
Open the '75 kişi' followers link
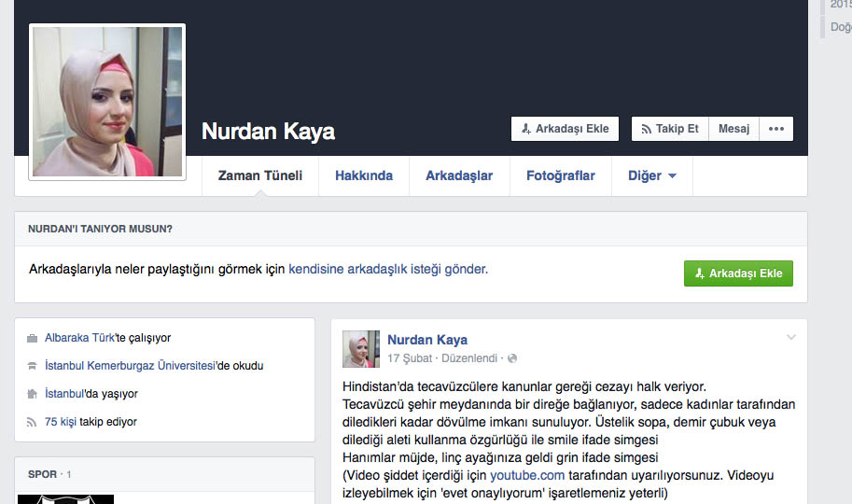[x=61, y=422]
